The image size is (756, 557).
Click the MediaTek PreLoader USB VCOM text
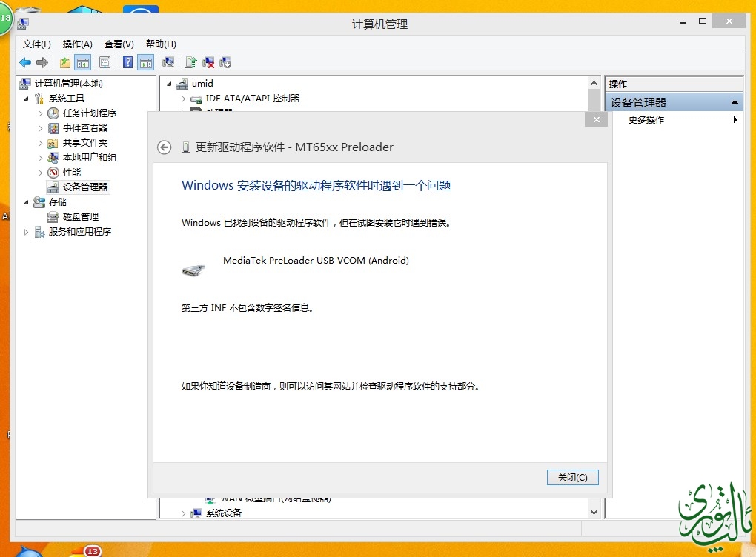(316, 260)
